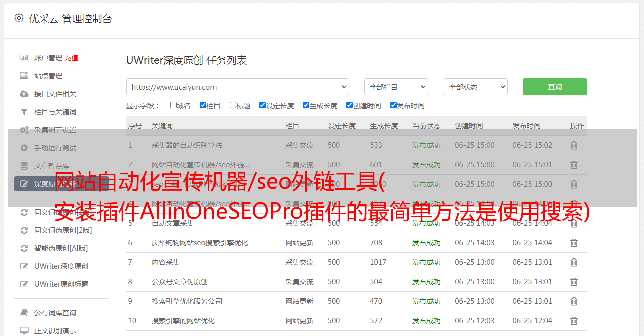
Task: Click the green 查询 button
Action: 554,87
